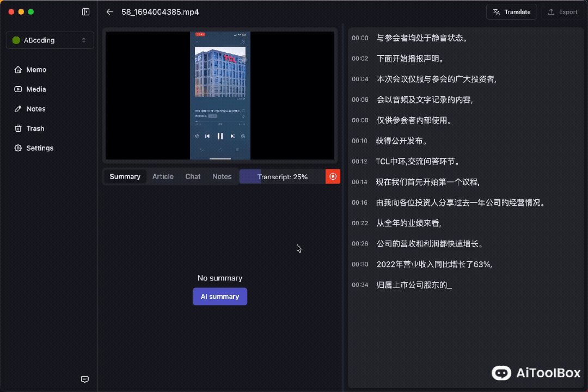
Task: Click the Transcript 25% progress bar
Action: (x=283, y=176)
